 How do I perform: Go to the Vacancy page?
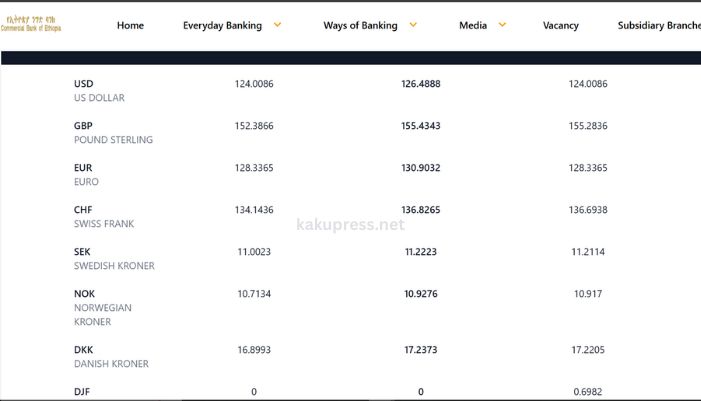pyautogui.click(x=560, y=25)
